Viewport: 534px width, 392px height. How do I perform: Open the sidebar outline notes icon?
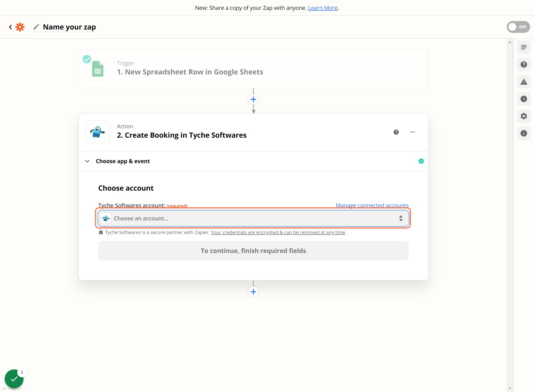[x=523, y=47]
